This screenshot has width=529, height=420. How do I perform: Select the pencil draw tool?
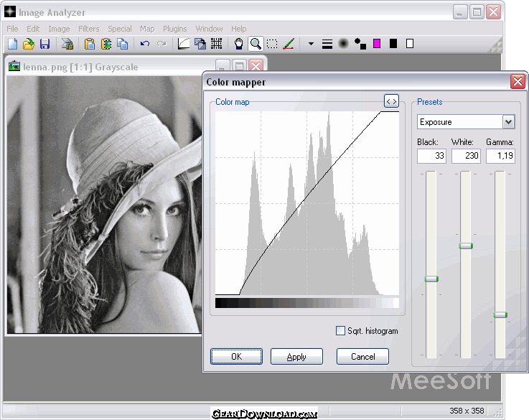pos(289,44)
